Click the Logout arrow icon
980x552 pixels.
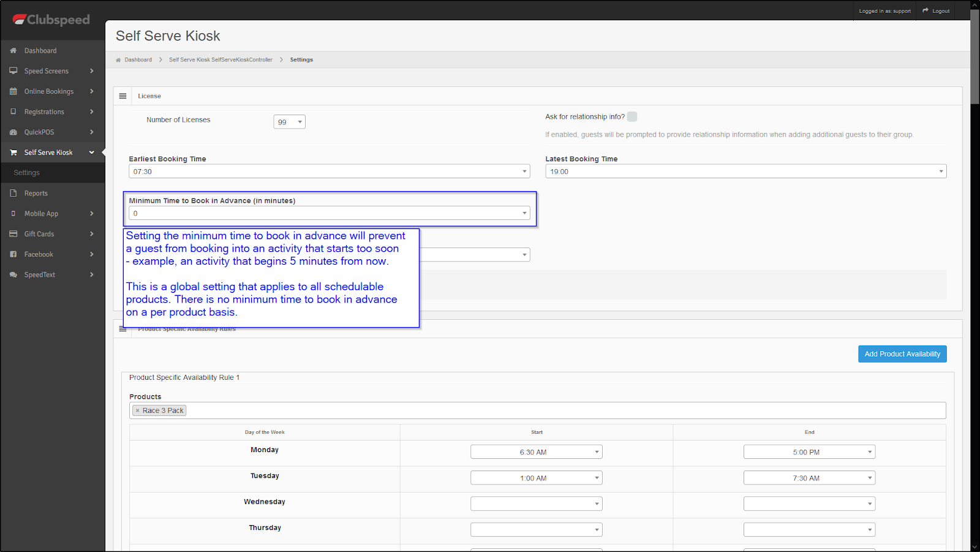tap(925, 10)
